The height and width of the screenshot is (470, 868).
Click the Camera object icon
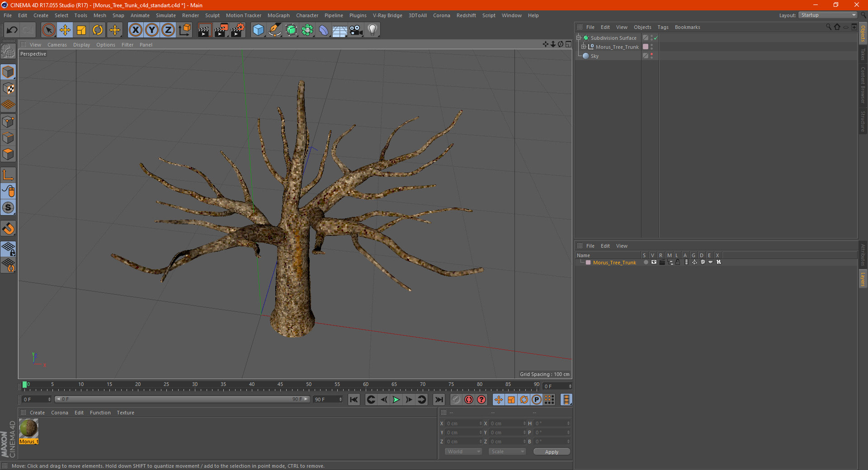tap(356, 30)
